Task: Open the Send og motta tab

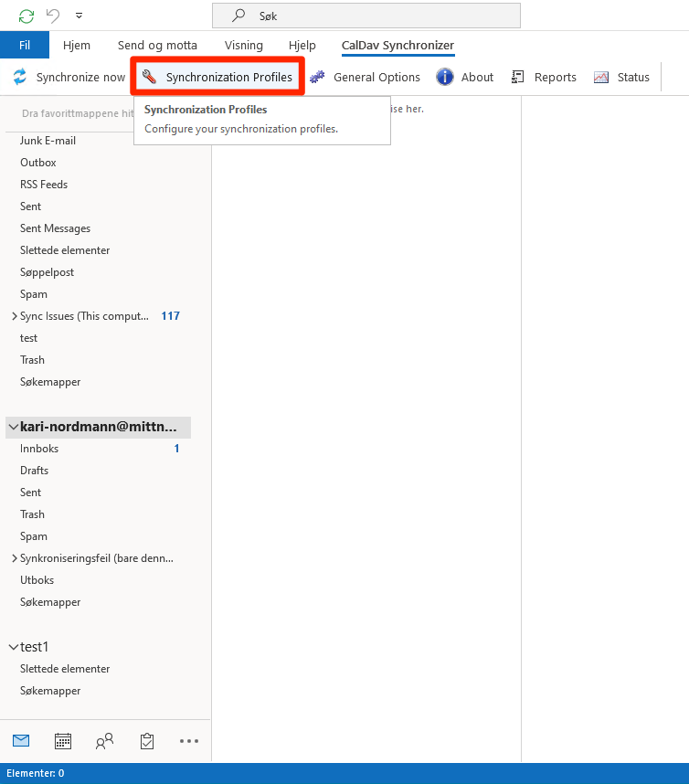Action: (157, 45)
